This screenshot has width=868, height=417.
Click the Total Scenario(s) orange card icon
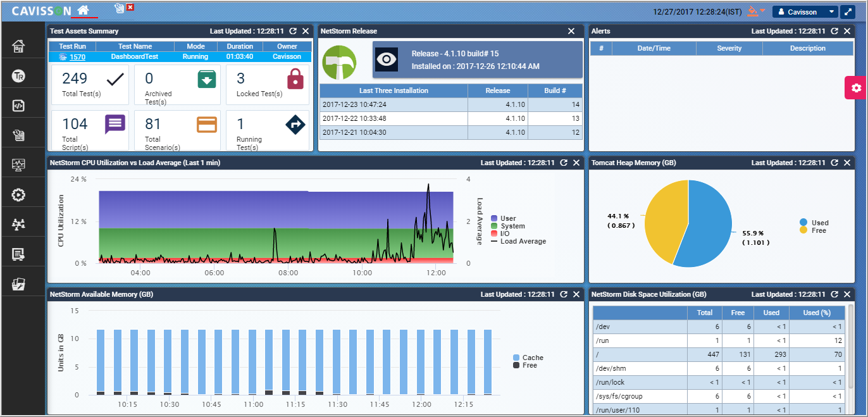[207, 125]
